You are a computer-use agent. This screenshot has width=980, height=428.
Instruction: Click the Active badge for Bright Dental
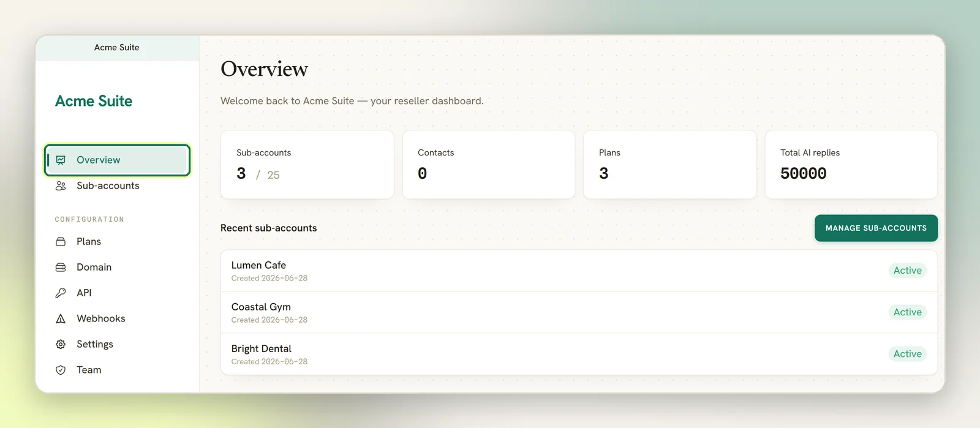[x=907, y=354]
